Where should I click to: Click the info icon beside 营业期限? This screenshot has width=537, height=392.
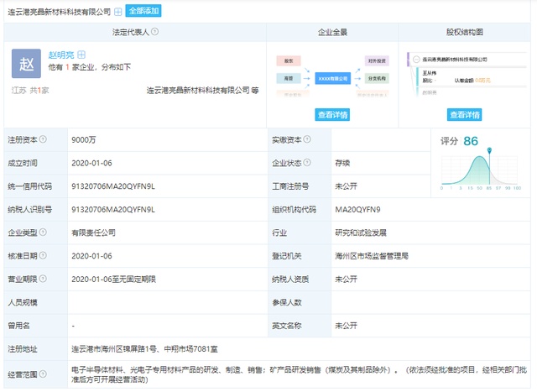point(43,278)
